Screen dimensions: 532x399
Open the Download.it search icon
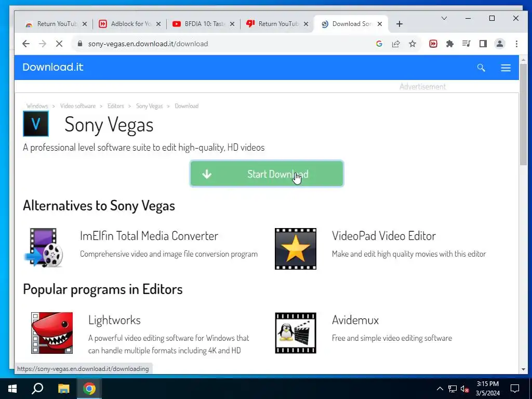tap(481, 68)
